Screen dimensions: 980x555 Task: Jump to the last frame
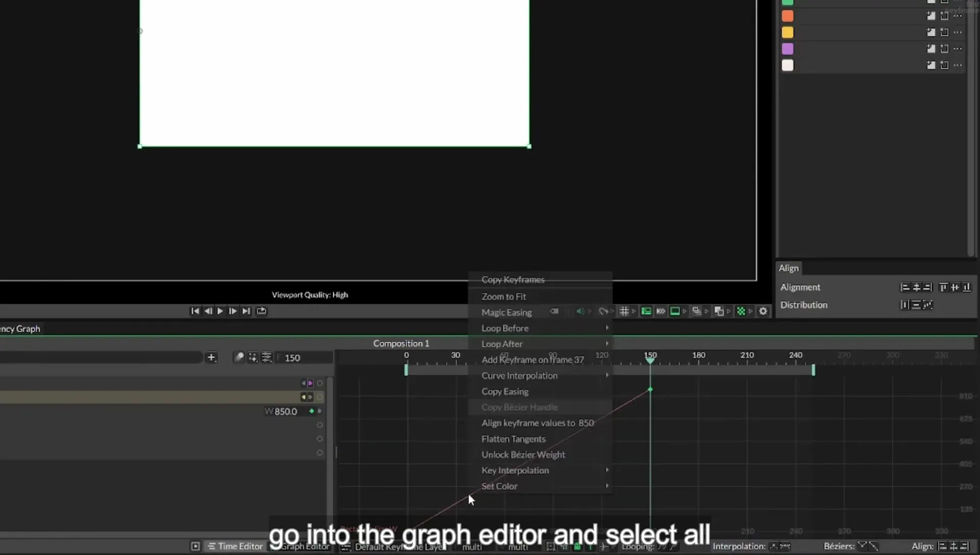point(246,311)
